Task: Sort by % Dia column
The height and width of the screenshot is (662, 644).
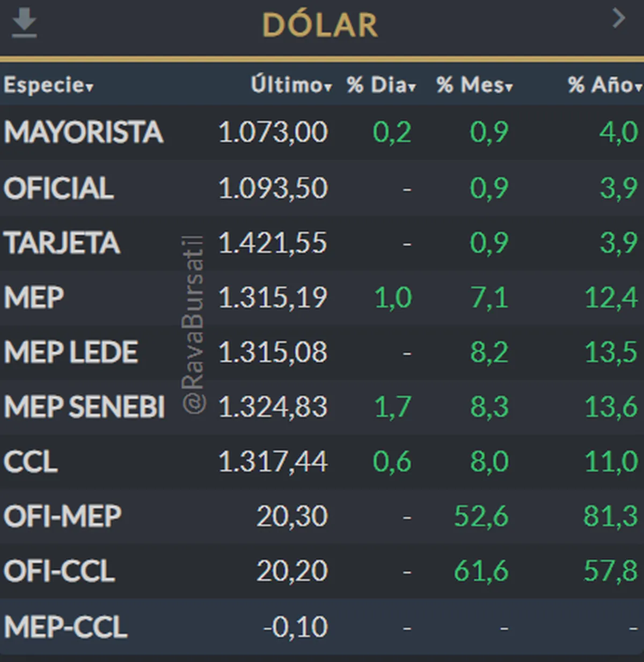Action: tap(381, 85)
